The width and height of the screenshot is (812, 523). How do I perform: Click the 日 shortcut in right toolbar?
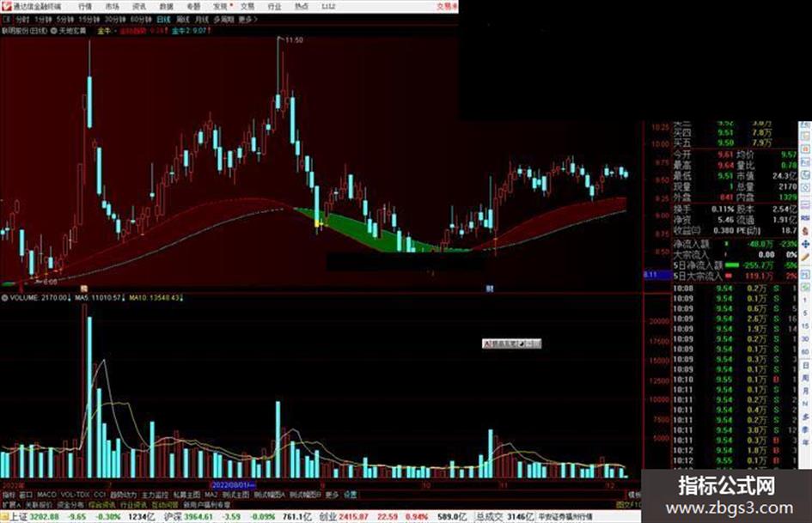tap(805, 365)
